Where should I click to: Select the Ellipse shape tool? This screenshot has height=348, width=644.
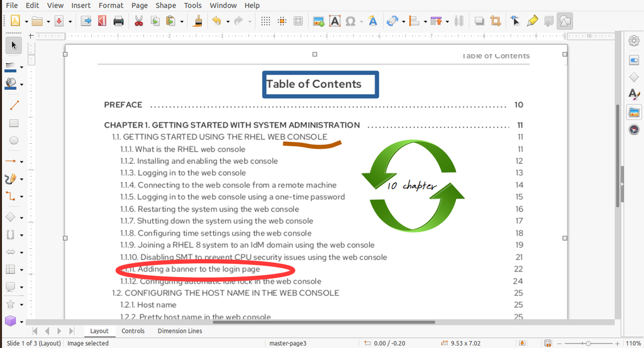14,140
